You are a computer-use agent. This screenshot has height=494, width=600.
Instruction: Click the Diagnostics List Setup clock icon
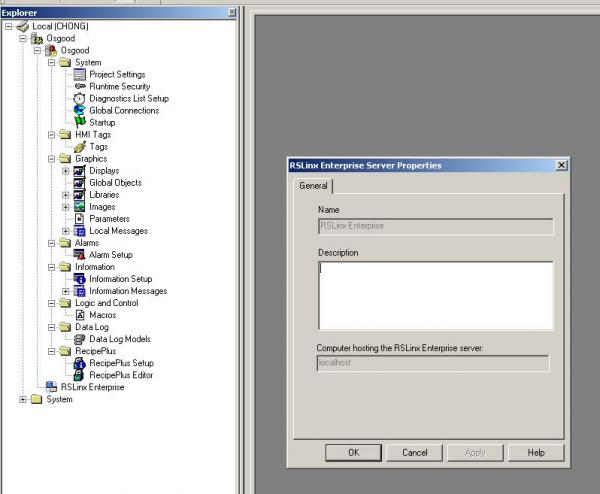(x=79, y=98)
